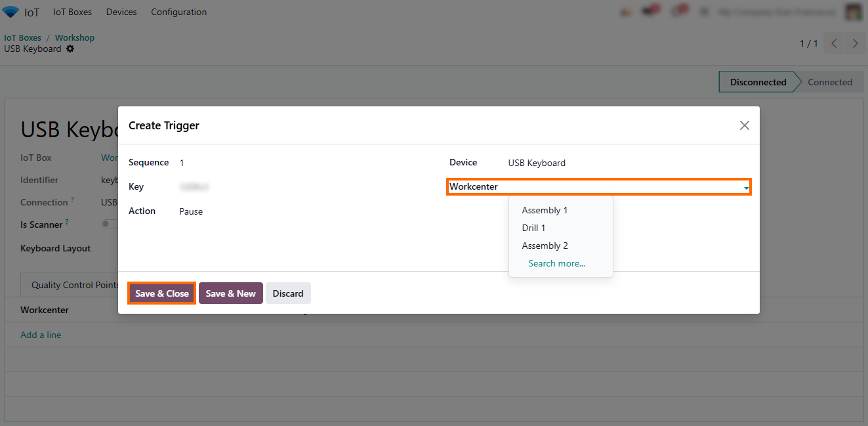Go to next record with right arrow
868x426 pixels.
point(855,43)
